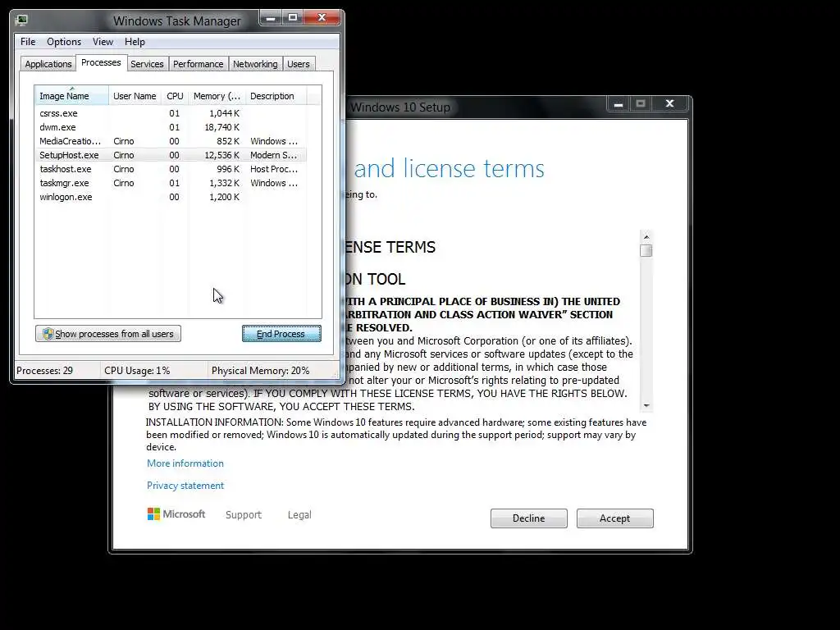Select the SetupHost.exe process
Viewport: 840px width, 630px height.
click(171, 155)
